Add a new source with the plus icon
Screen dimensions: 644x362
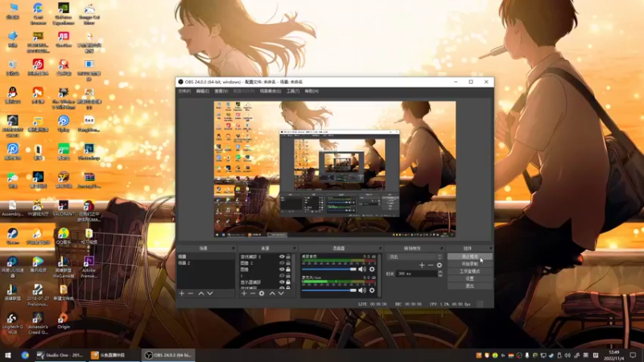tap(244, 294)
